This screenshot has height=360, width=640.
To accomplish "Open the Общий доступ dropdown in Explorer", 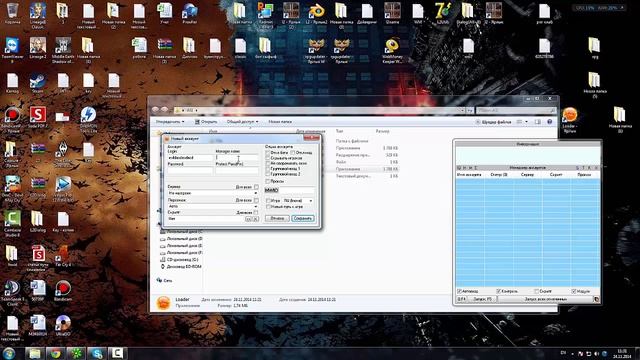I will [x=242, y=122].
